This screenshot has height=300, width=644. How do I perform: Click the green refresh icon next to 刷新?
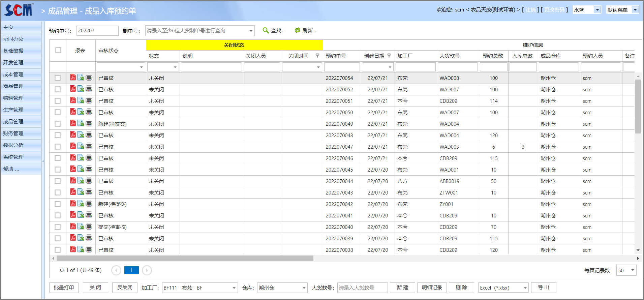pos(297,30)
